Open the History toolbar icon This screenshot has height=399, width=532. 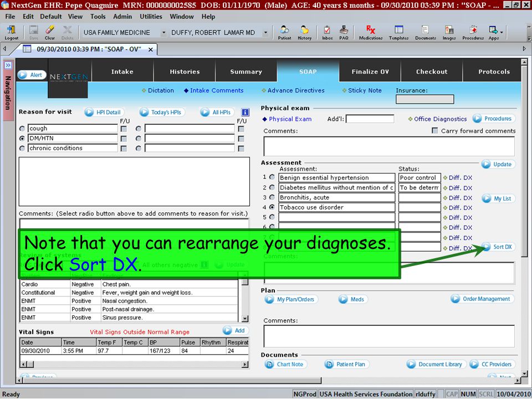(x=304, y=33)
